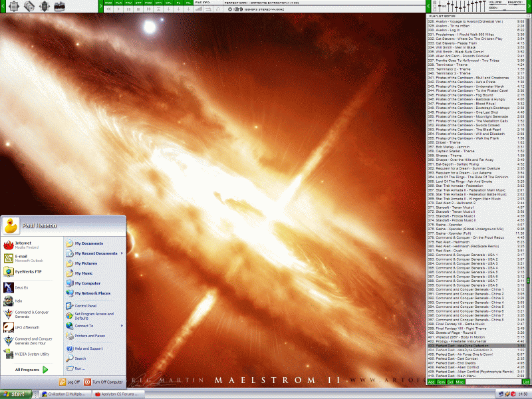This screenshot has height=399, width=532.
Task: Click Turn Off Computer button
Action: click(x=104, y=382)
